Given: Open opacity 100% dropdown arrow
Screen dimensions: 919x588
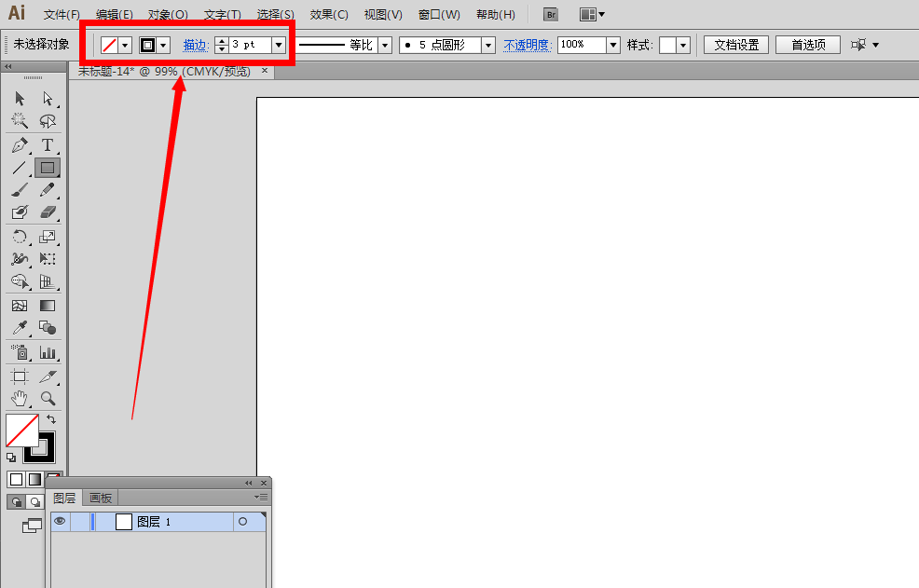Looking at the screenshot, I should [x=613, y=45].
